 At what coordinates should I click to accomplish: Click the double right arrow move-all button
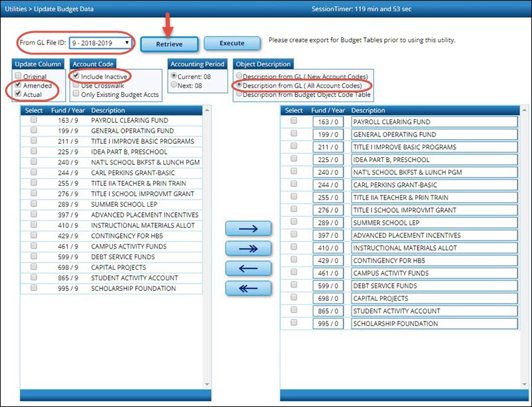click(x=249, y=249)
